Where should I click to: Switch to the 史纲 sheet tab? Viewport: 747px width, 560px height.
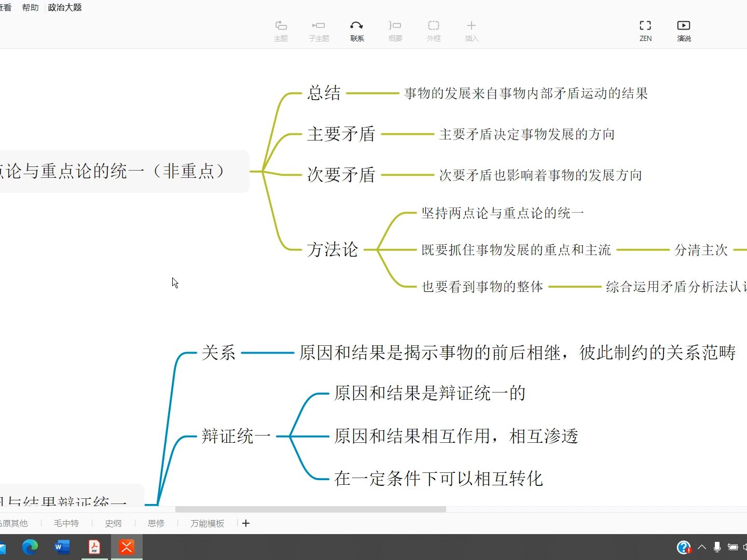click(x=113, y=523)
